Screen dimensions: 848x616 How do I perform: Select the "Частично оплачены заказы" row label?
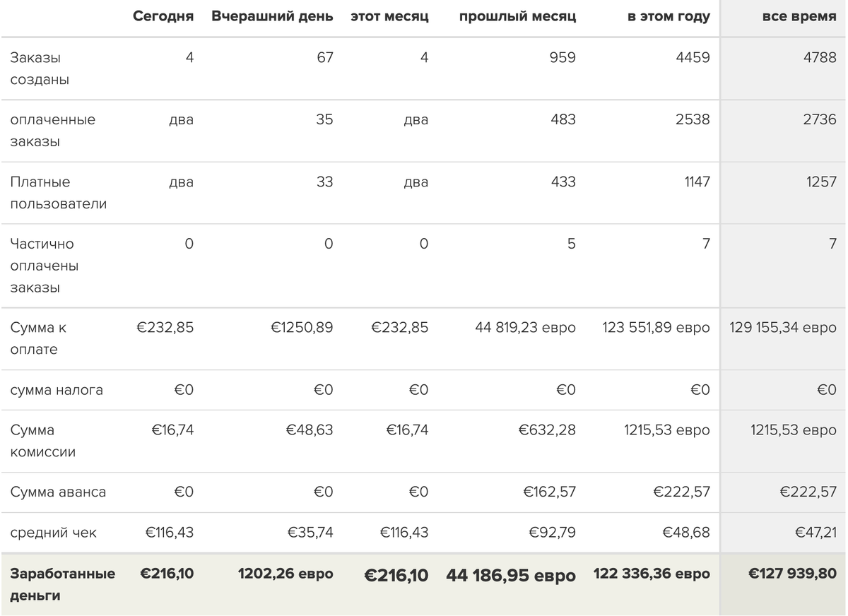click(44, 266)
